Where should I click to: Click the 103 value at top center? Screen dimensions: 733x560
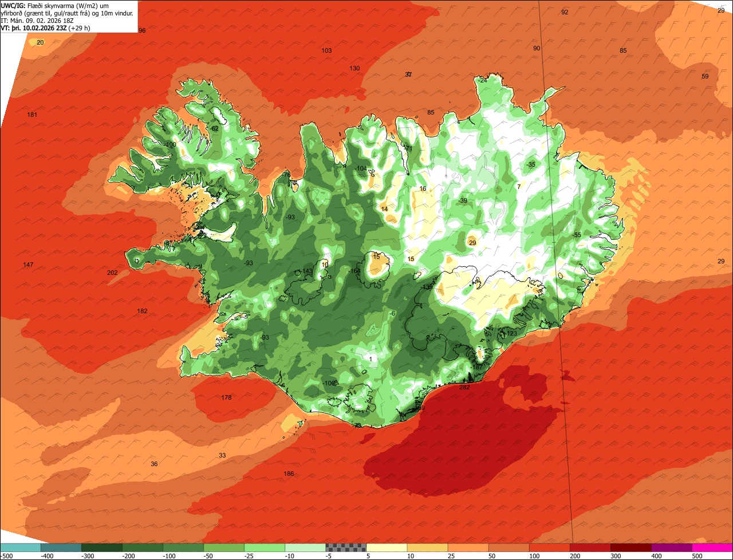[x=326, y=50]
